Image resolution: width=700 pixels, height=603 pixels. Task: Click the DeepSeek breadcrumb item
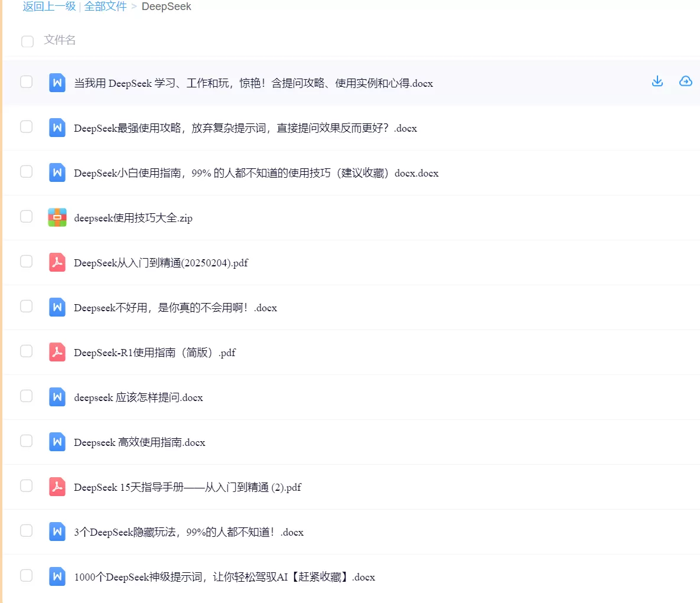click(166, 6)
